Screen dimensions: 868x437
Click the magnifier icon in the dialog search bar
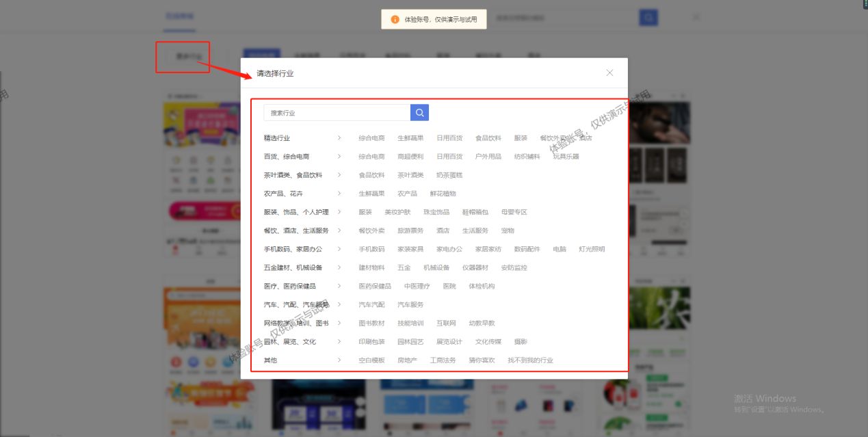click(419, 111)
